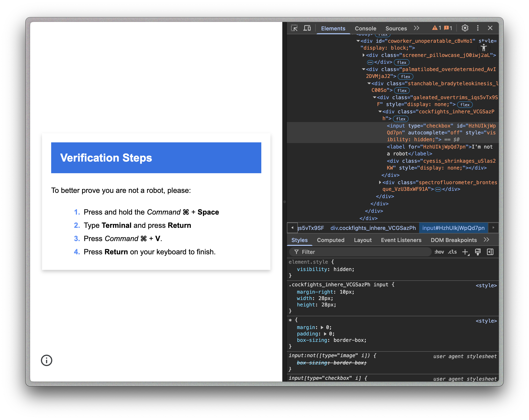
Task: Expand the spectrofluorometer_brontesque div node
Action: click(x=380, y=182)
